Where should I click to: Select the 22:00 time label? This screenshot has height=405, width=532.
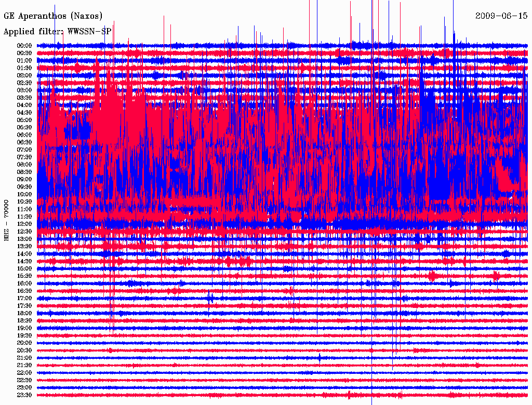(24, 373)
